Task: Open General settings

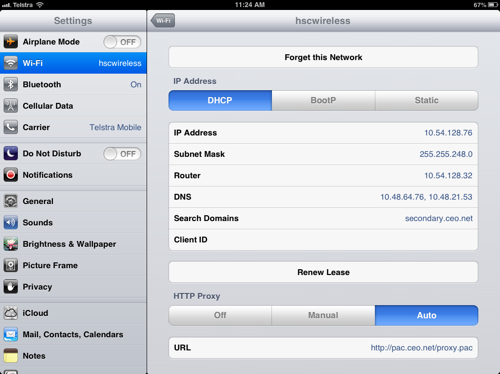Action: click(x=73, y=201)
